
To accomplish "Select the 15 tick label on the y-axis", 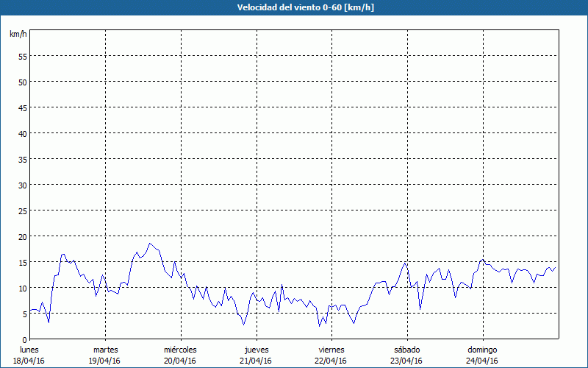I will [22, 262].
